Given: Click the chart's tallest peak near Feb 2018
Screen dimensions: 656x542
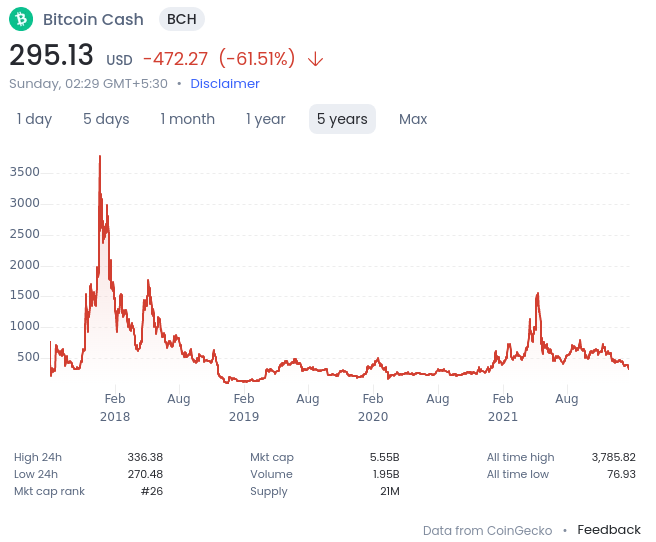Looking at the screenshot, I should coord(100,157).
